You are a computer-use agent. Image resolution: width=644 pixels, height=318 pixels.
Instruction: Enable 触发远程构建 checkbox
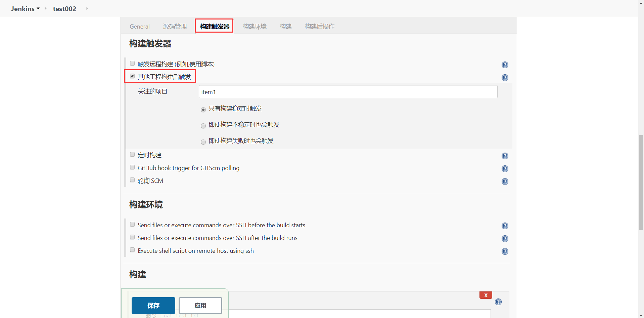[x=132, y=63]
